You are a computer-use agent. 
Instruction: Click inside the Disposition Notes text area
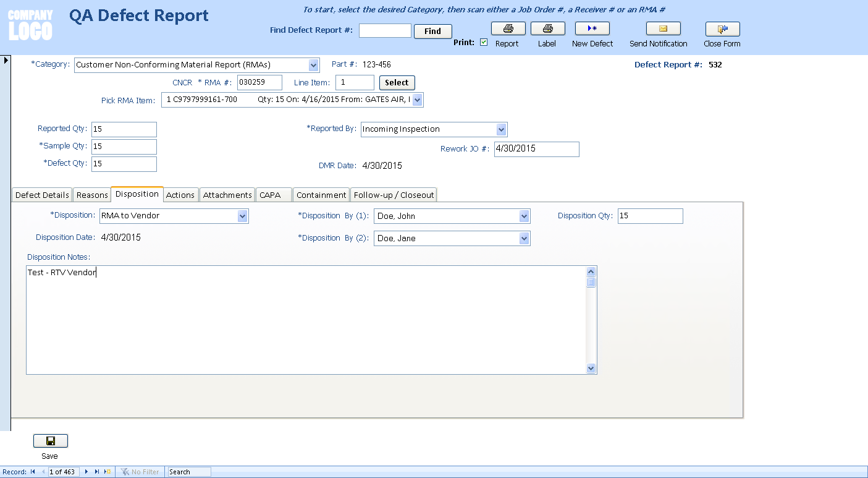(306, 320)
